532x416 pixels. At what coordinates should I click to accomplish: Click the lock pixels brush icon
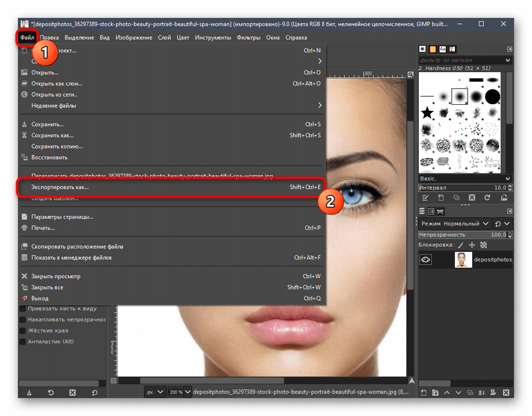click(461, 245)
